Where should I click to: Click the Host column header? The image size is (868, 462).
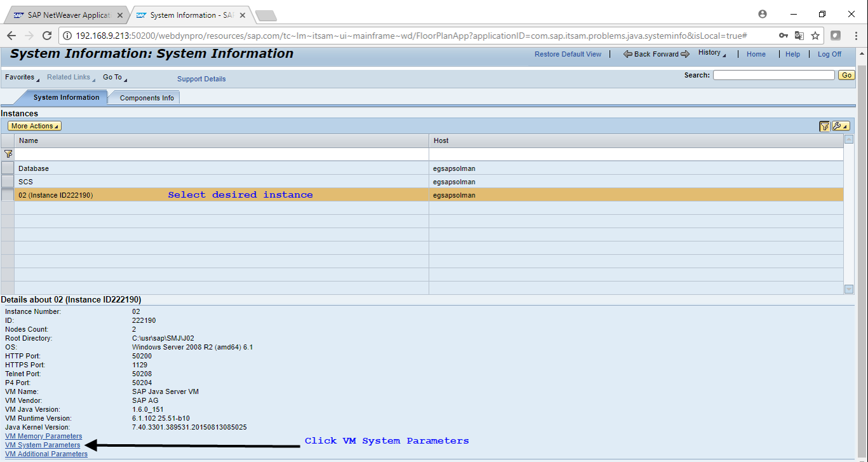click(x=636, y=140)
